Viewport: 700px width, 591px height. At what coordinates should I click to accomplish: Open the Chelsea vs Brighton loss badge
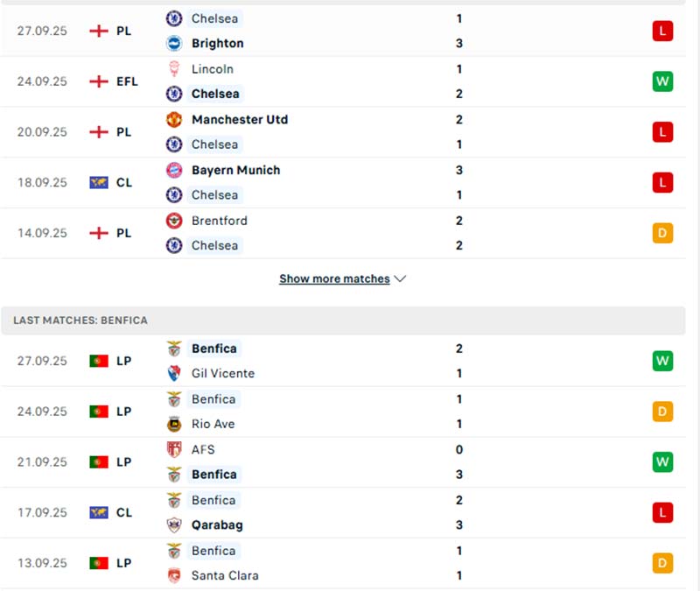coord(662,31)
